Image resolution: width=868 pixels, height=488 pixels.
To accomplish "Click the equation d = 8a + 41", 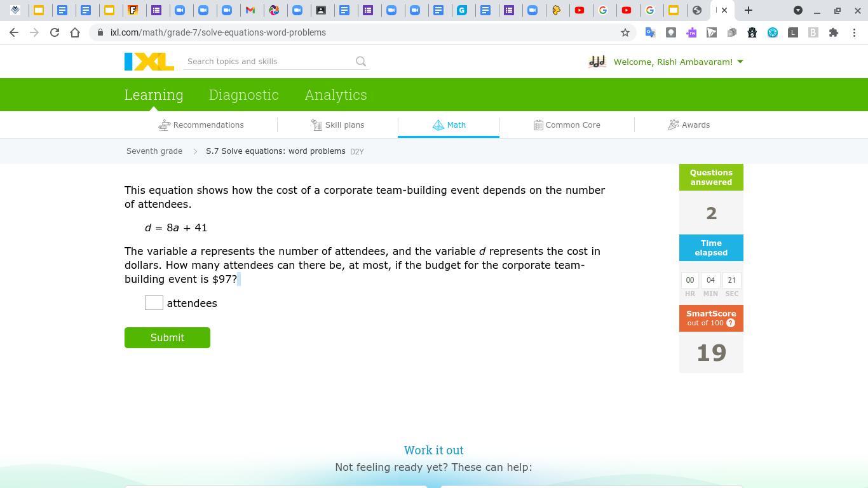I will (x=176, y=227).
